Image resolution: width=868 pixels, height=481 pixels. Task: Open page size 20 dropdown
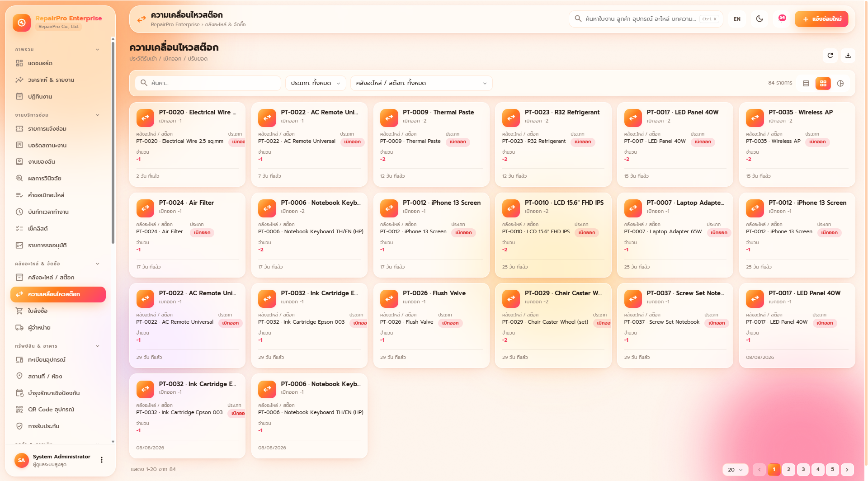736,470
